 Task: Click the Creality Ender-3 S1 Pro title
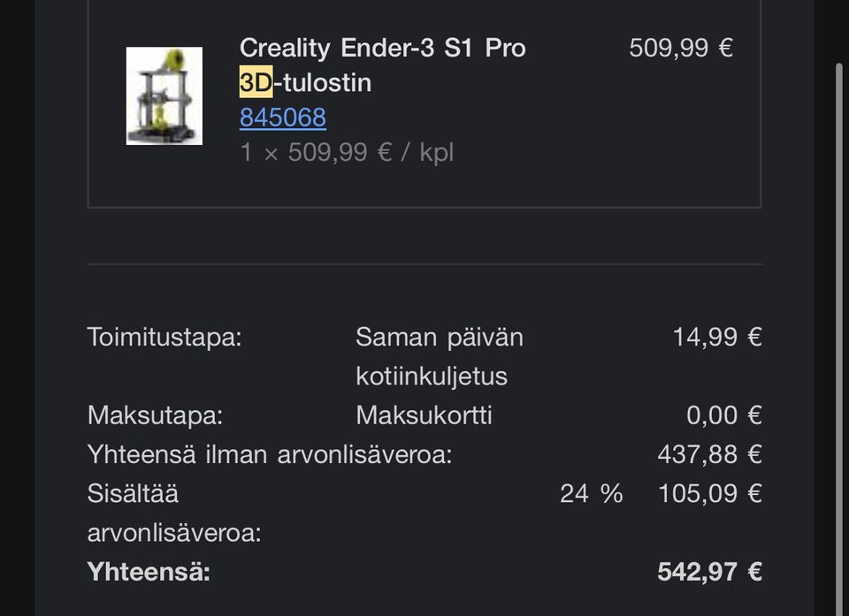pos(382,48)
